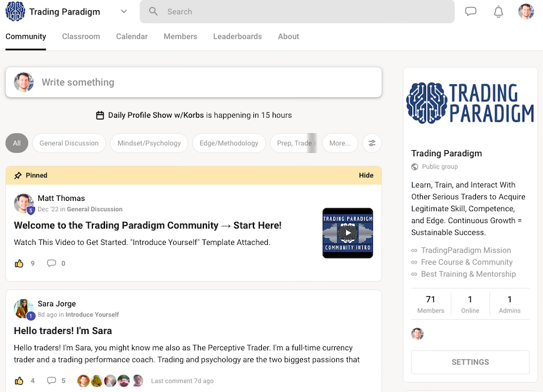Open the community switcher dropdown arrow
543x392 pixels.
[124, 11]
